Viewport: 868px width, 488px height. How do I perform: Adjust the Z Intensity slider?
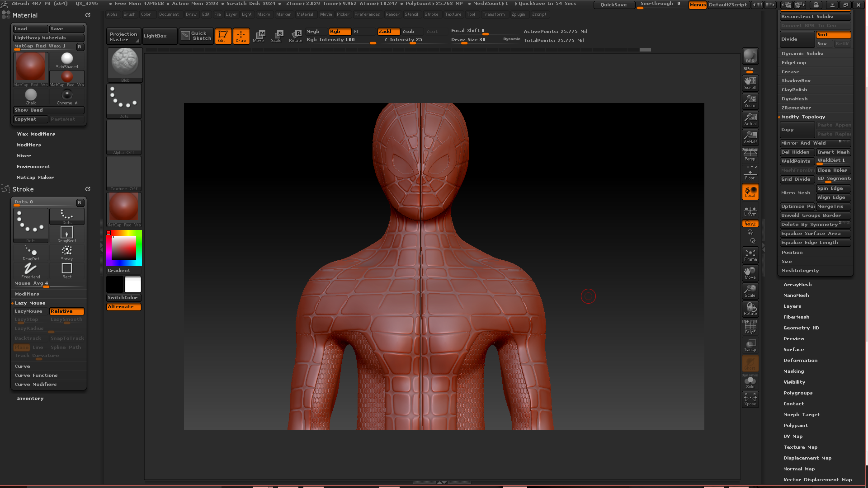pos(414,40)
